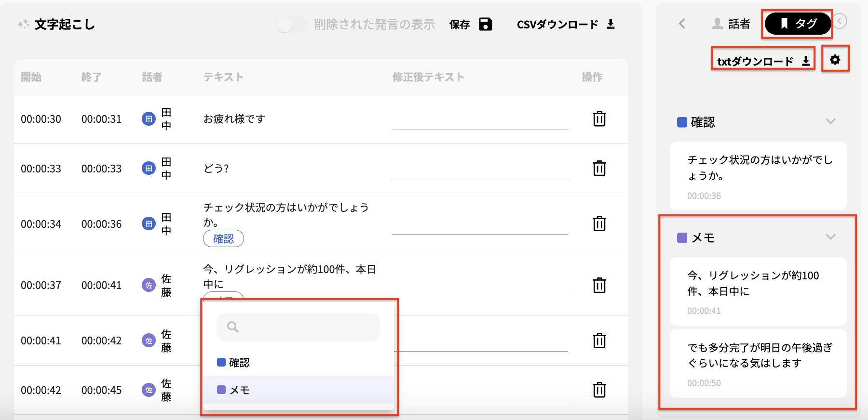
Task: Click corrected text field for チェック状況 row
Action: tap(480, 224)
